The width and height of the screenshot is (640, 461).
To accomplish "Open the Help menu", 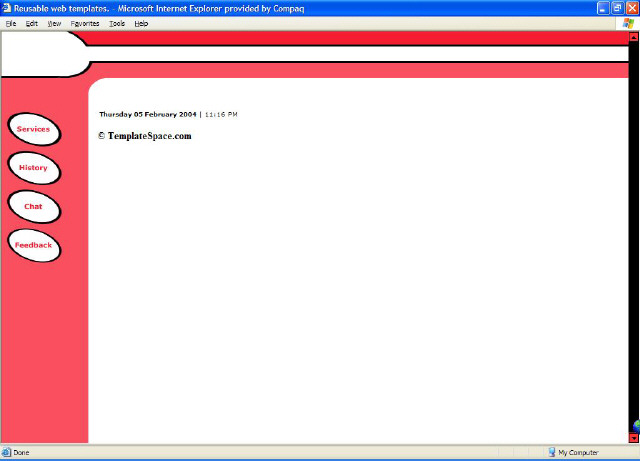I will 141,23.
